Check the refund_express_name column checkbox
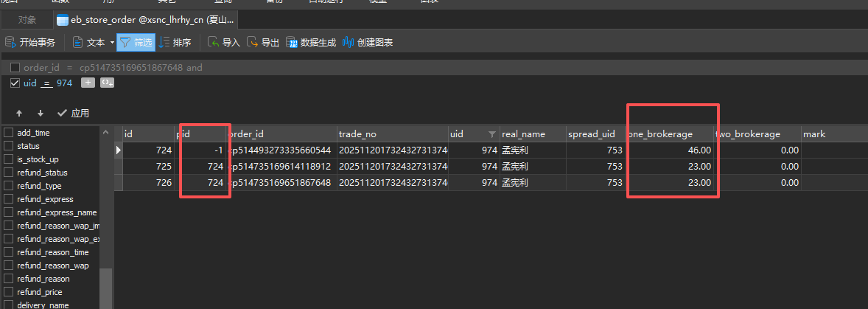This screenshot has width=868, height=309. 8,212
